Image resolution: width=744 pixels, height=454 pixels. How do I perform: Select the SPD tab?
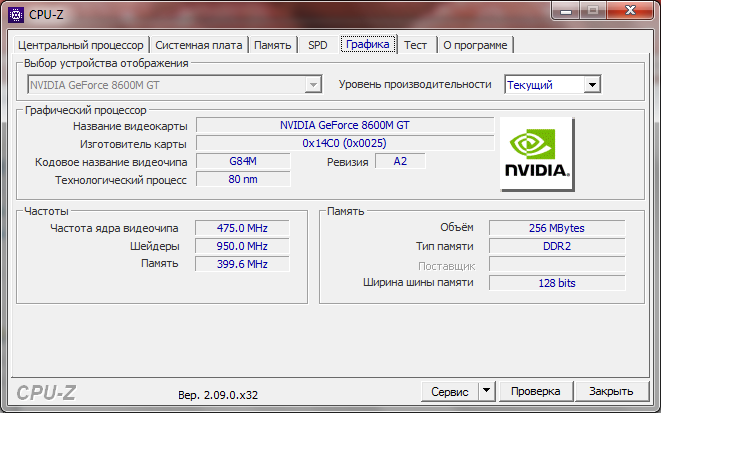point(317,45)
